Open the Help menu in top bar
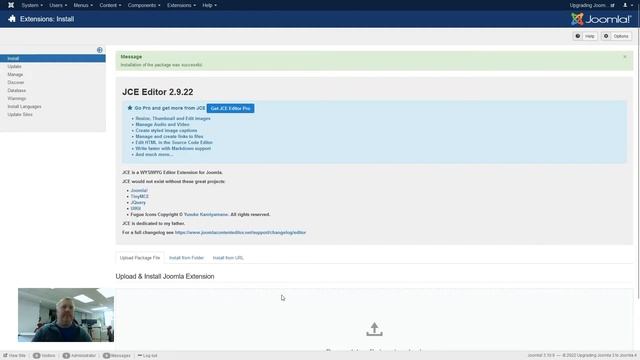Image resolution: width=640 pixels, height=360 pixels. pos(209,5)
